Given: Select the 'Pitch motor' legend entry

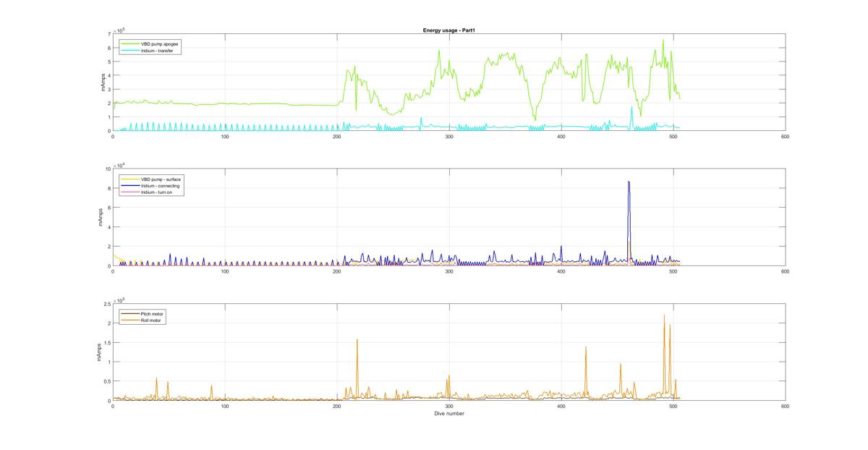Looking at the screenshot, I should [153, 314].
